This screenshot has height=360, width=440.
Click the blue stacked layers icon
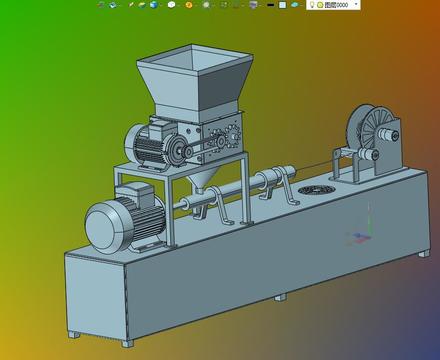pos(113,5)
